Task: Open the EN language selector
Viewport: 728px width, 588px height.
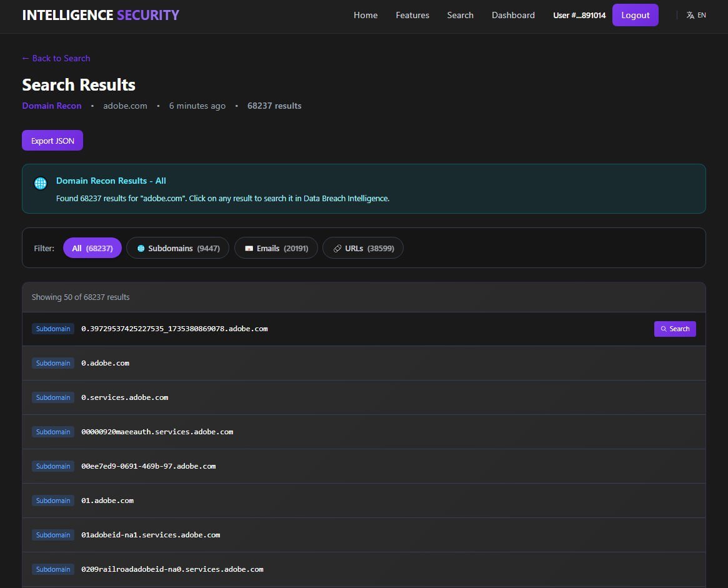Action: (x=696, y=16)
